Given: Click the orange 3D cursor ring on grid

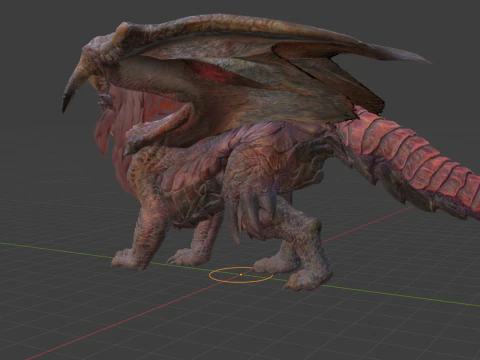Looking at the screenshot, I should pos(241,275).
